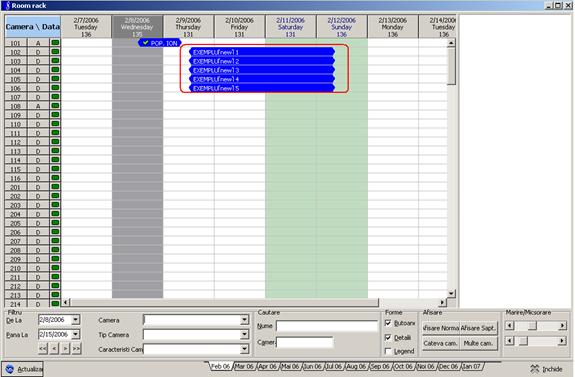The height and width of the screenshot is (377, 575).
Task: Jump to last period with >> button
Action: 76,348
